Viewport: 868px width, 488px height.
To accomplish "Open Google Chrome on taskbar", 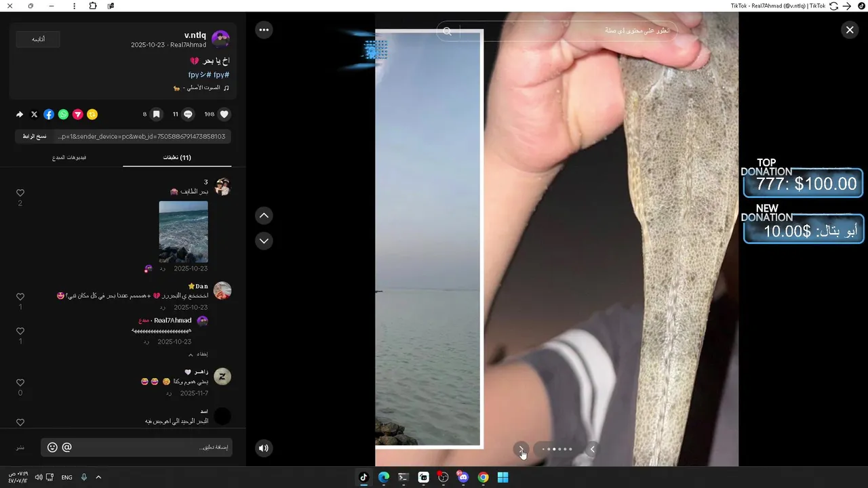I will (483, 477).
